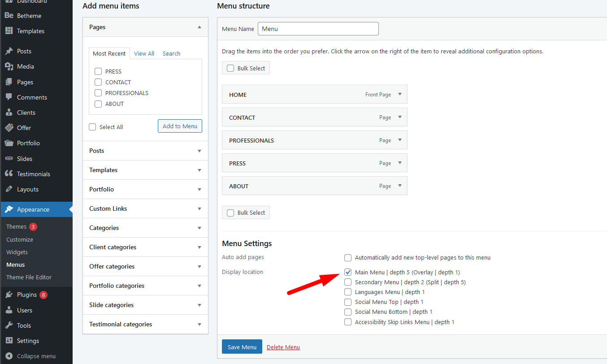Check the CONTACT page checkbox in Pages
This screenshot has height=364, width=607.
coord(98,82)
